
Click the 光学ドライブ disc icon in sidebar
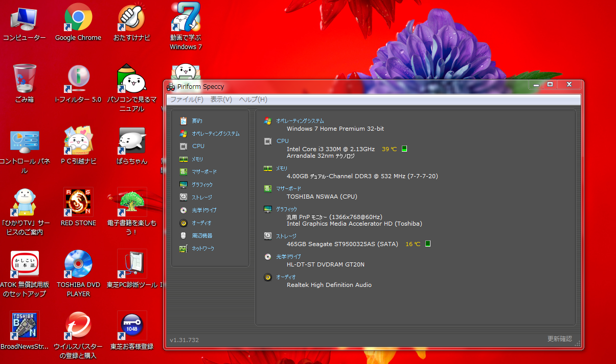coord(184,210)
